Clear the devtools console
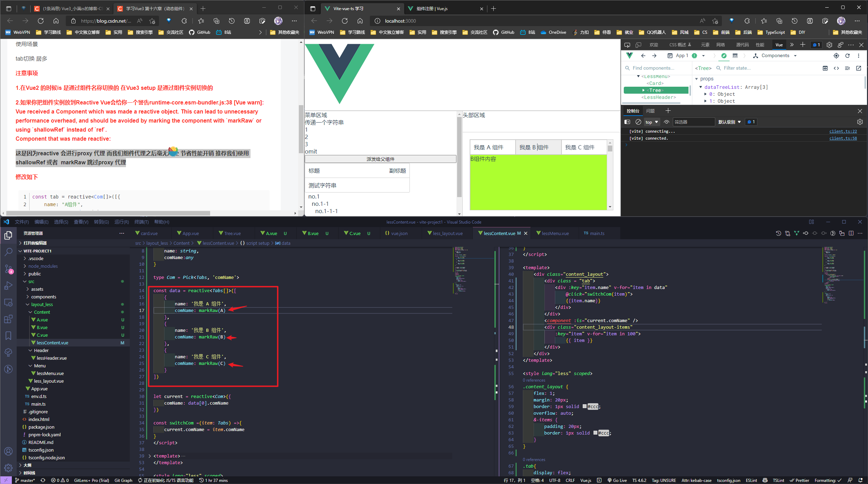Viewport: 868px width, 484px height. (638, 122)
